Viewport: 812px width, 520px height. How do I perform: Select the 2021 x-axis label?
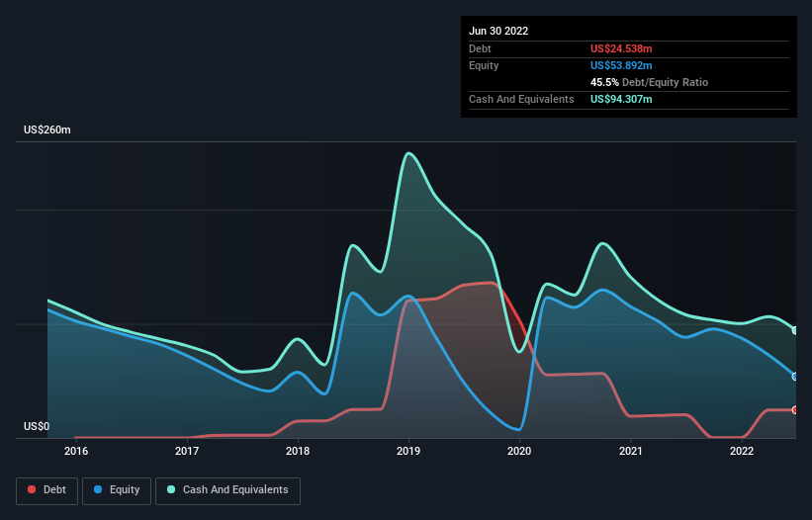[631, 451]
